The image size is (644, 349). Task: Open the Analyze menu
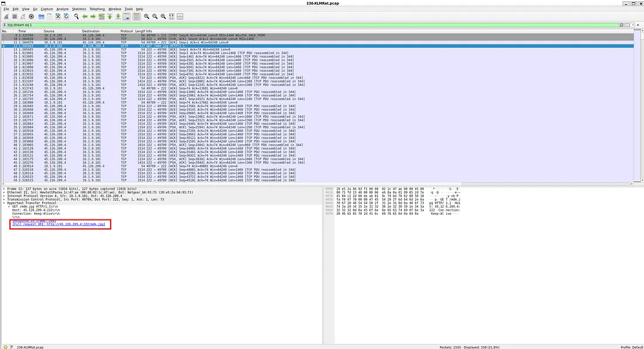point(63,9)
